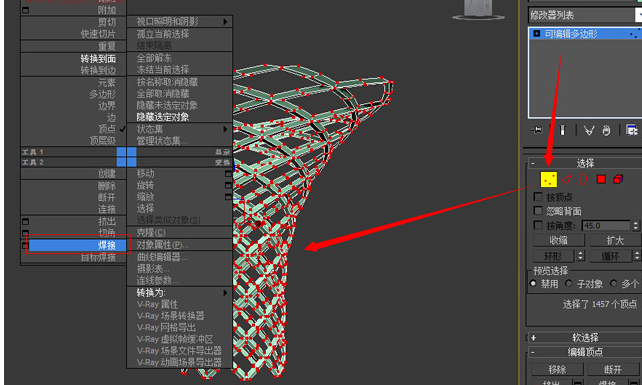
Task: Select the Element sub-object level icon
Action: click(x=618, y=179)
